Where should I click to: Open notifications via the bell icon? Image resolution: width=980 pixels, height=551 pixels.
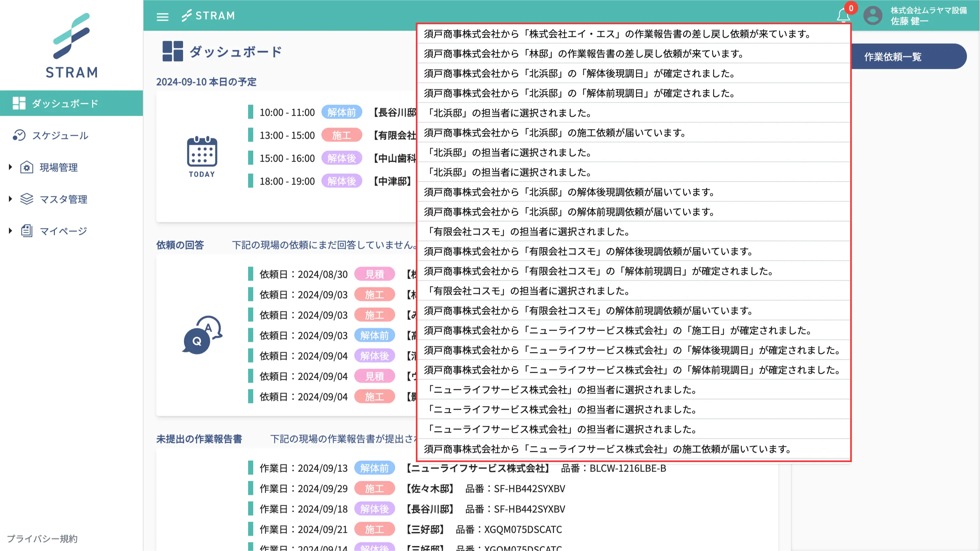coord(843,16)
